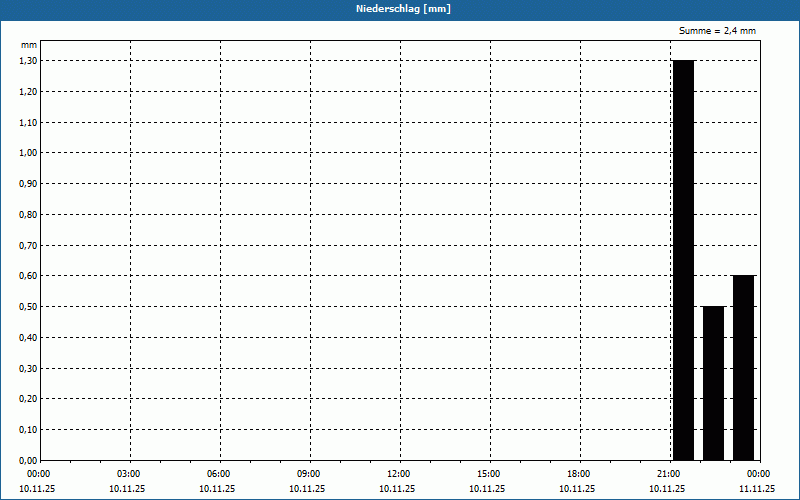The image size is (800, 500).
Task: Click the 1,30 y-axis value label
Action: 28,61
